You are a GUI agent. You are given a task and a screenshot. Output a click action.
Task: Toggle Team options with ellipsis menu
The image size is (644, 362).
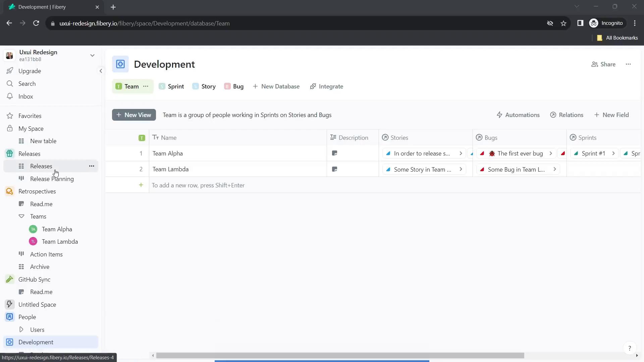pyautogui.click(x=146, y=86)
